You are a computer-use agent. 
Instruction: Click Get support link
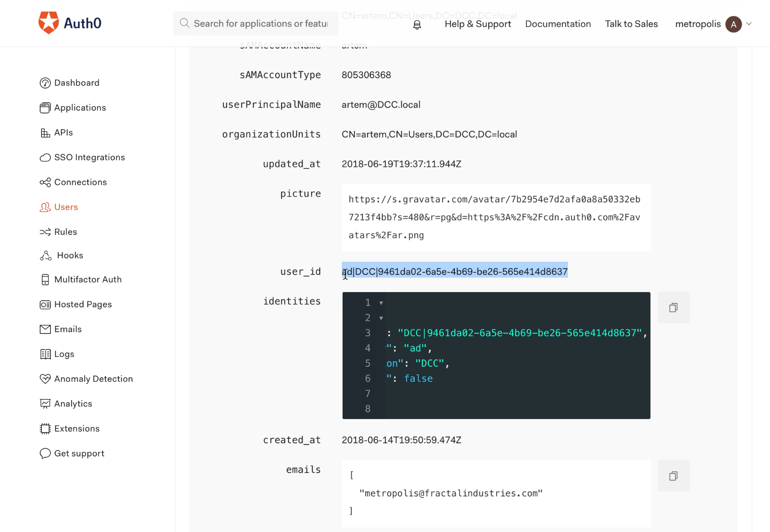tap(79, 453)
